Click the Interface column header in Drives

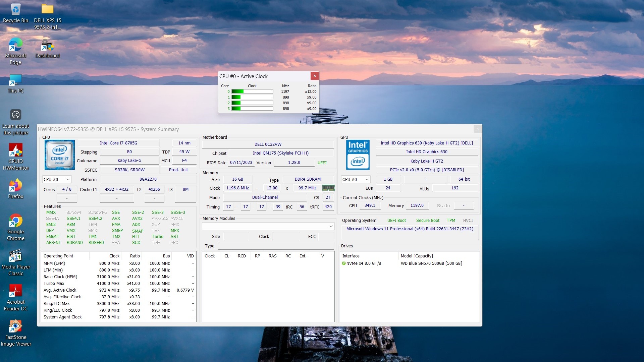pos(369,256)
